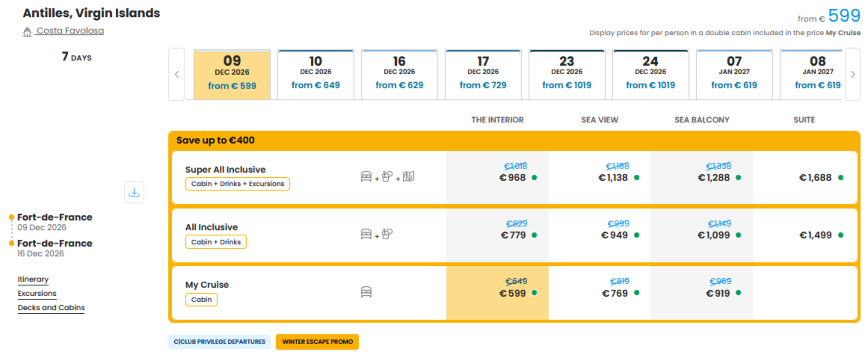Screen dimensions: 868x352
Task: Click the Sea Balcony column header
Action: pos(702,120)
